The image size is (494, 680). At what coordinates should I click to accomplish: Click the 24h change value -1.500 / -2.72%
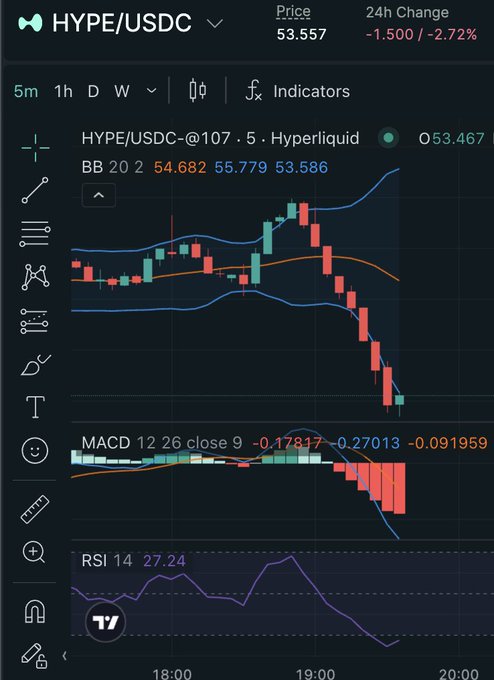tap(421, 34)
